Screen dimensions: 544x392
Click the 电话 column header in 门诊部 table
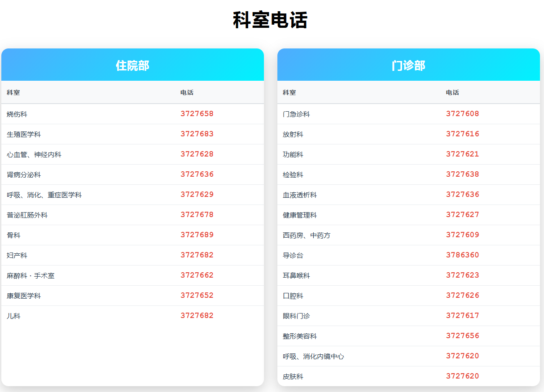pyautogui.click(x=452, y=92)
